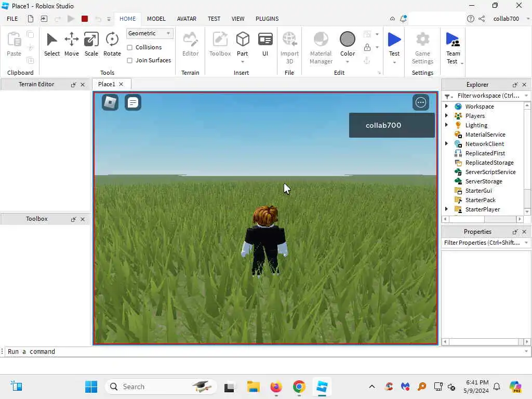Switch to the VIEW ribbon tab

pyautogui.click(x=238, y=19)
